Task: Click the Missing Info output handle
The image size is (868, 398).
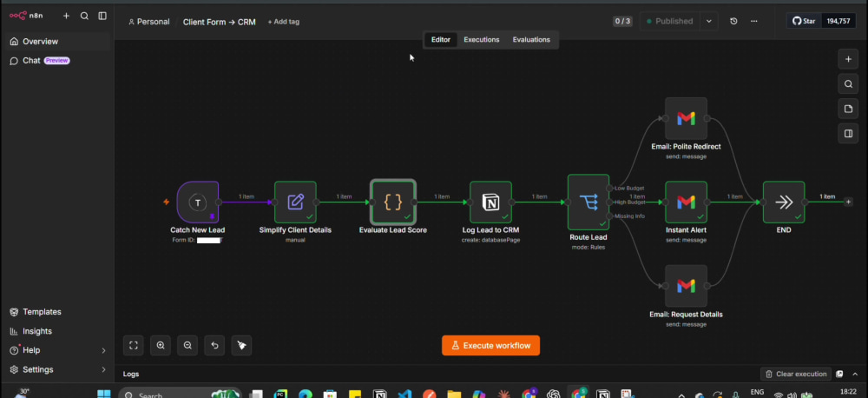Action: point(610,216)
